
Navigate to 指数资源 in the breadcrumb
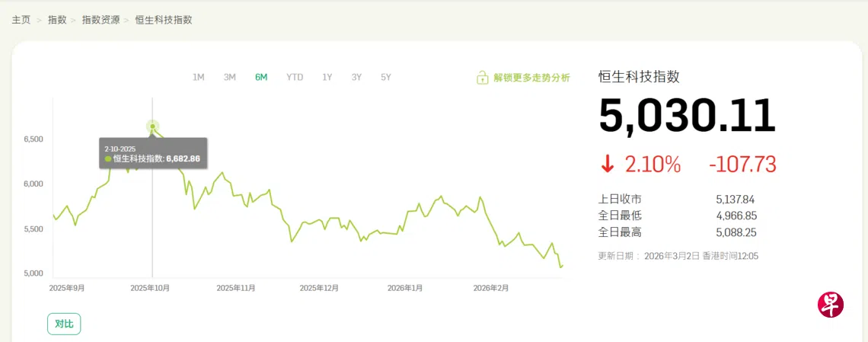click(101, 20)
